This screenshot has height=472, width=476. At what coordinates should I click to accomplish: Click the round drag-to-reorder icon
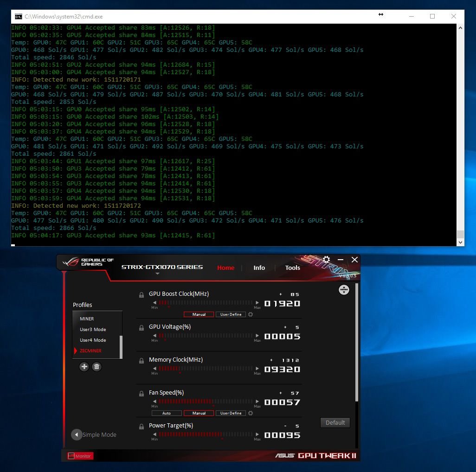click(x=344, y=290)
